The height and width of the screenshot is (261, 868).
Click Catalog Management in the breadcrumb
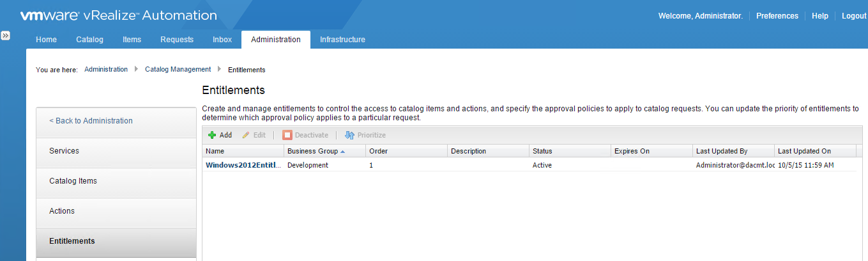click(x=178, y=69)
